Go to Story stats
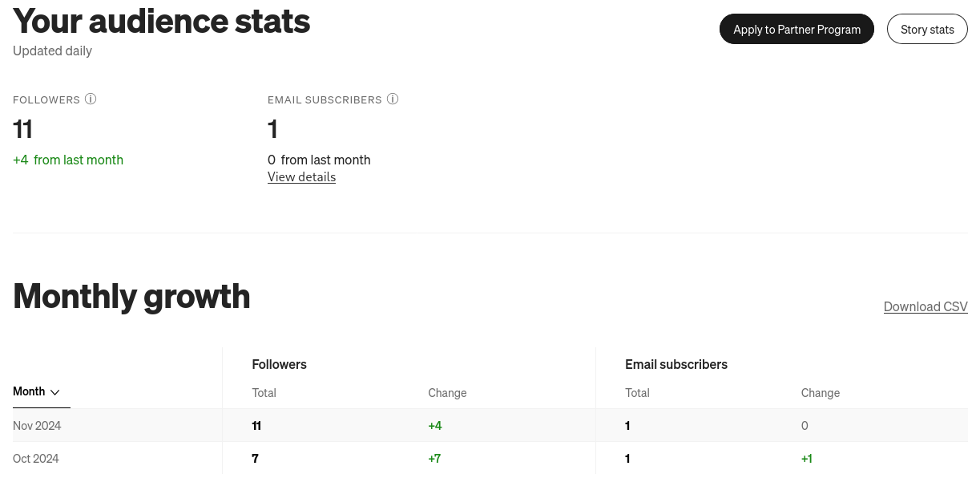Image resolution: width=980 pixels, height=478 pixels. point(927,29)
